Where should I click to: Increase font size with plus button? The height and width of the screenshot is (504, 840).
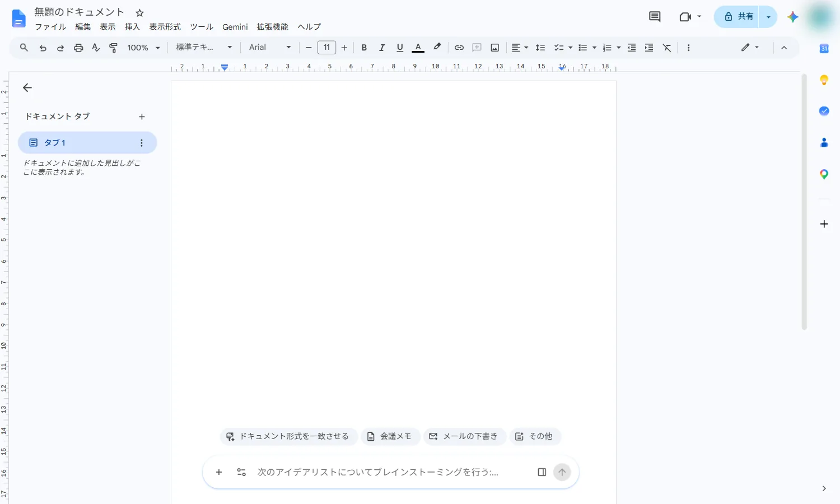tap(344, 48)
